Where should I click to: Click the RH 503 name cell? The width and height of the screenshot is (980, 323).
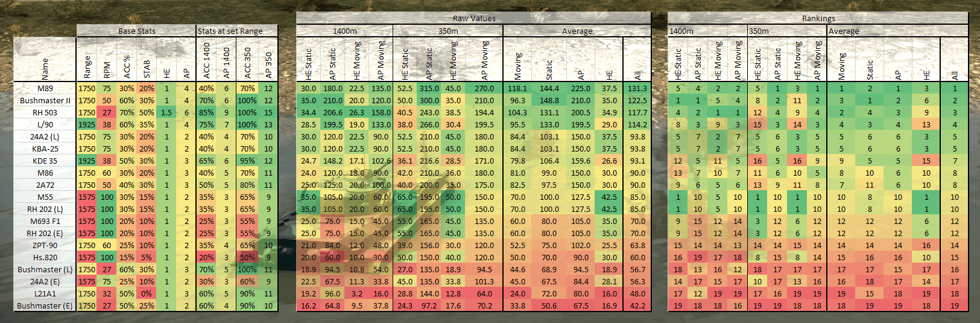[x=45, y=112]
